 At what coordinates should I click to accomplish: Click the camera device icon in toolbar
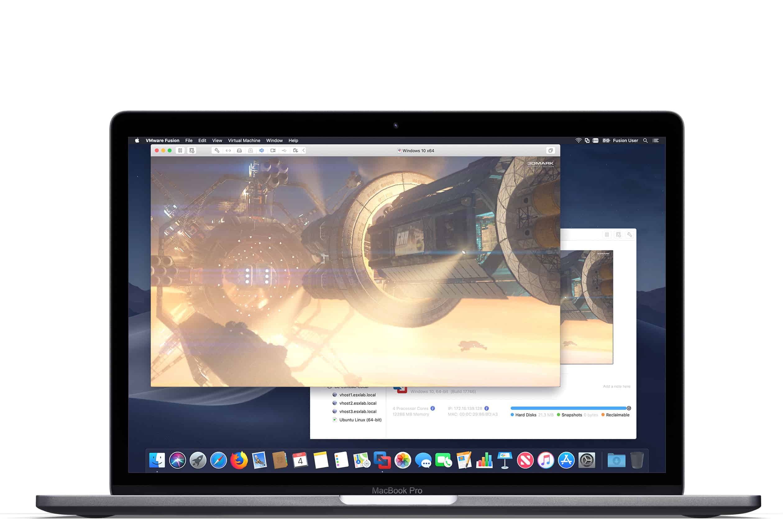tap(273, 151)
